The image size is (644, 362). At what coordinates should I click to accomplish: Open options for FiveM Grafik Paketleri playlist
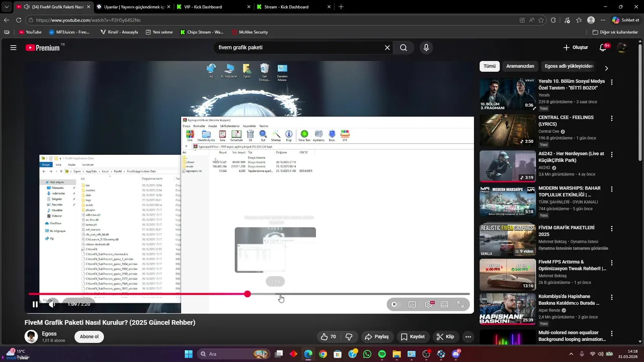point(612,229)
